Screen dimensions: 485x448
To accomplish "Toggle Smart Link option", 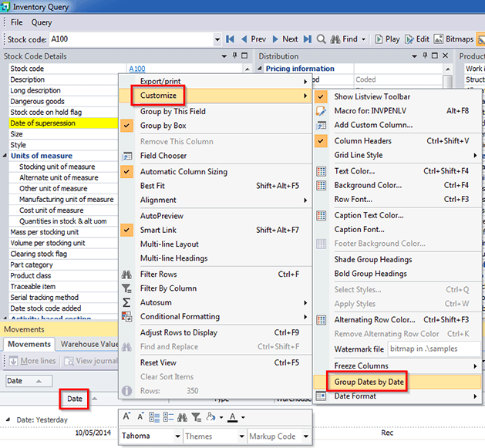I will (126, 230).
